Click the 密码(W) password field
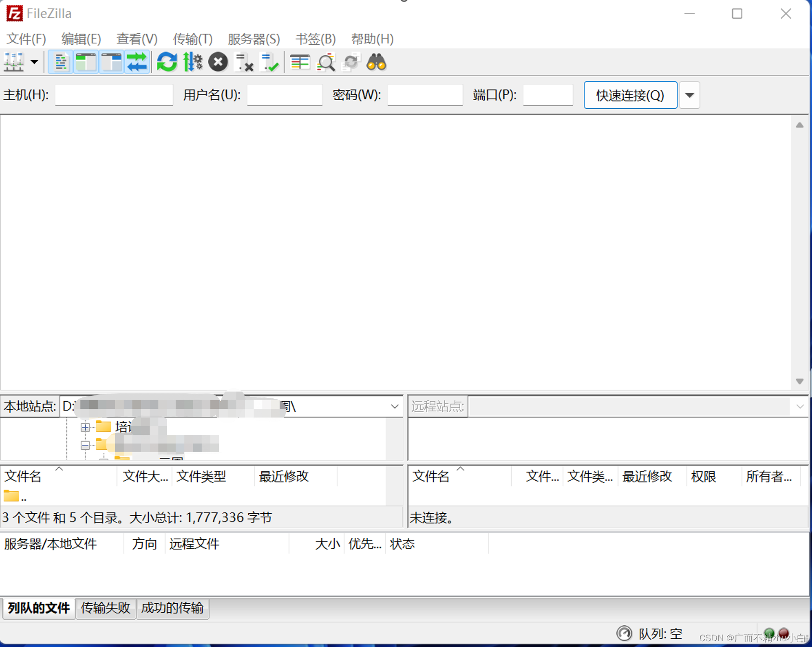This screenshot has width=812, height=647. tap(425, 95)
